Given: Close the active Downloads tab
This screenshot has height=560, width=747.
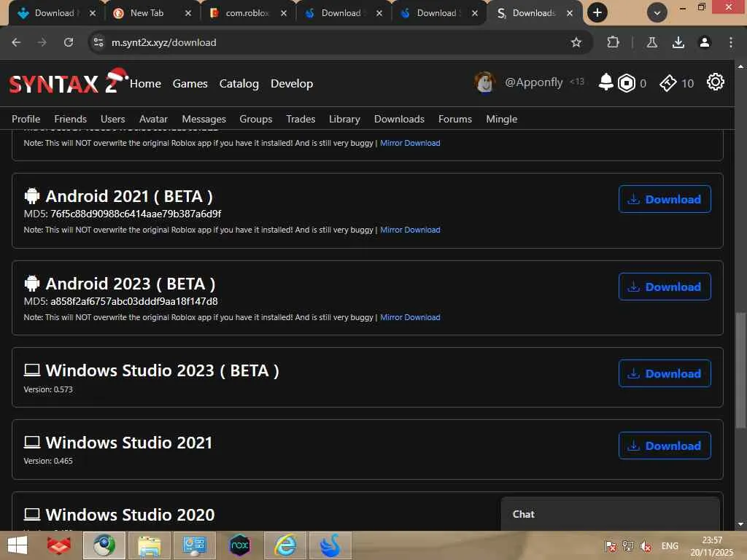Looking at the screenshot, I should pos(569,13).
